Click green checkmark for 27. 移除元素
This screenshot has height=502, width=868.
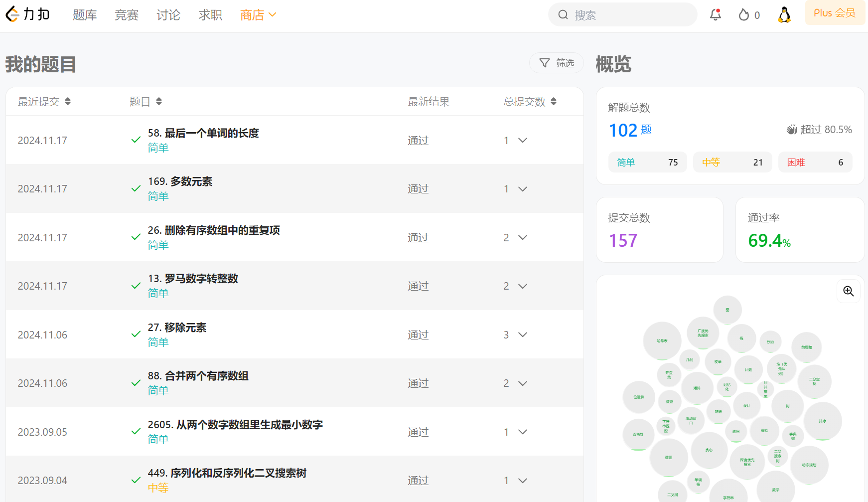click(x=136, y=335)
